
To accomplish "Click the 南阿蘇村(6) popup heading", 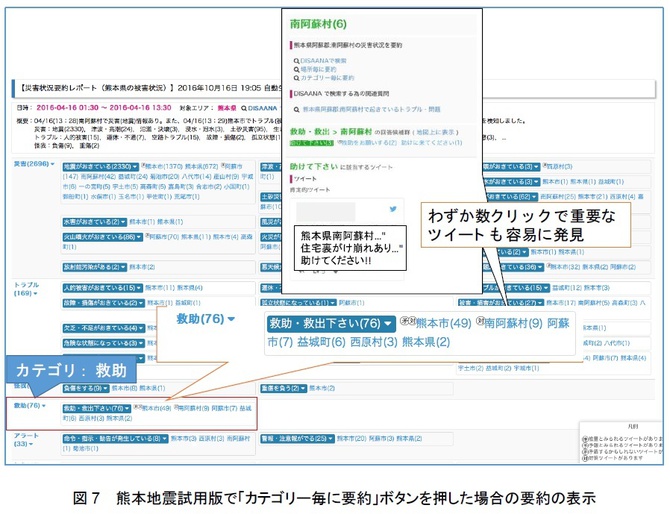I will [318, 23].
